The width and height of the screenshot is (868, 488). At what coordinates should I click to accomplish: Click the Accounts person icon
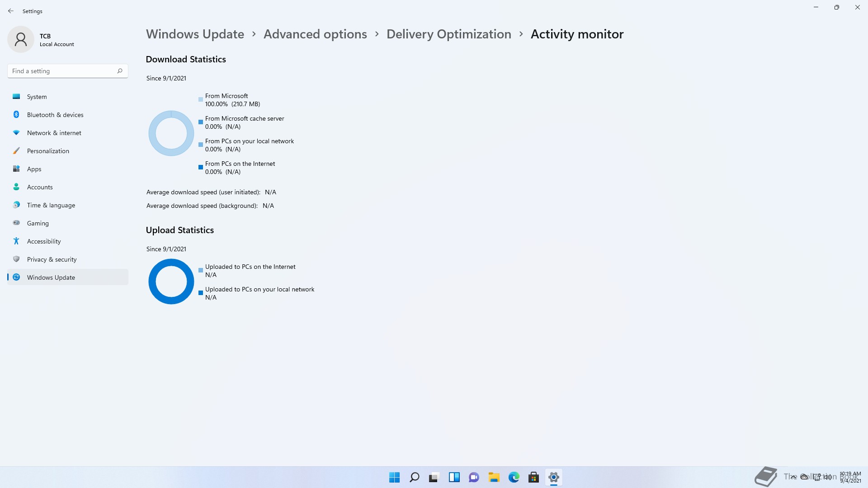click(x=16, y=187)
